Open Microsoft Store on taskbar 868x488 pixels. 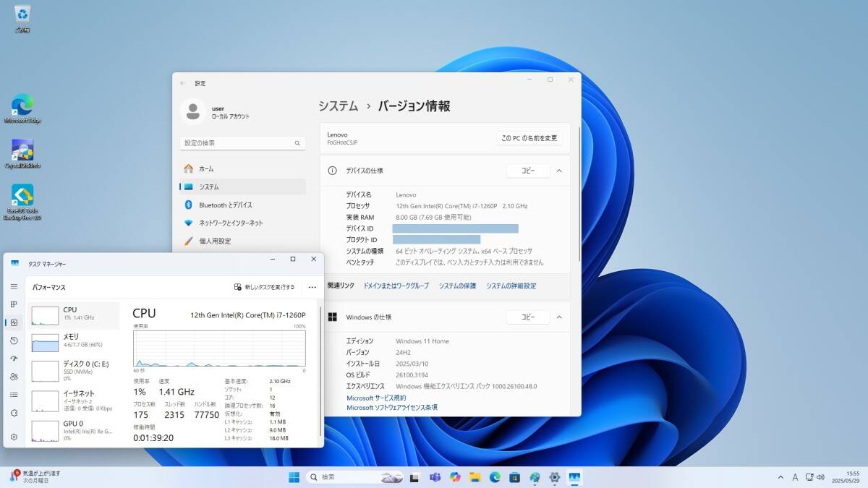tap(515, 477)
